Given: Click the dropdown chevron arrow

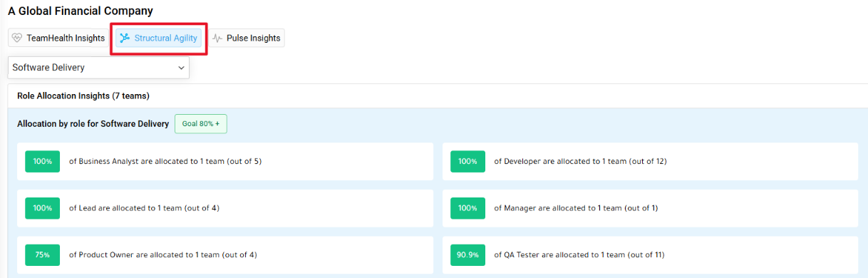Looking at the screenshot, I should point(180,68).
